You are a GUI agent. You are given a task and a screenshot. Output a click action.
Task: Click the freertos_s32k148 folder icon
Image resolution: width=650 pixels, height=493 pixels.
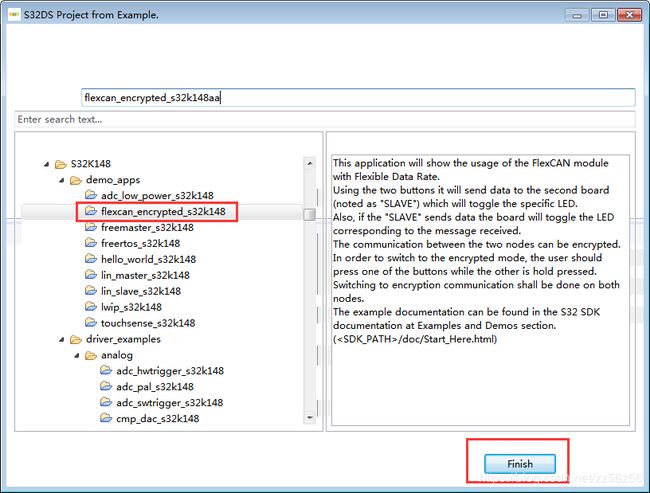(x=91, y=243)
